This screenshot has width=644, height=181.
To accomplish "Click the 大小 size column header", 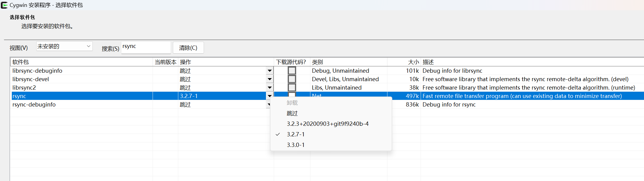I will point(413,62).
